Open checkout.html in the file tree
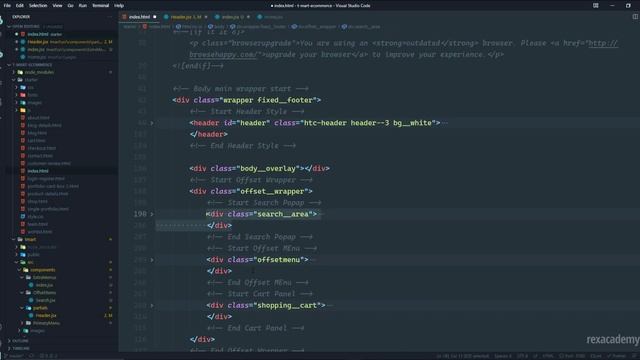 (42, 148)
